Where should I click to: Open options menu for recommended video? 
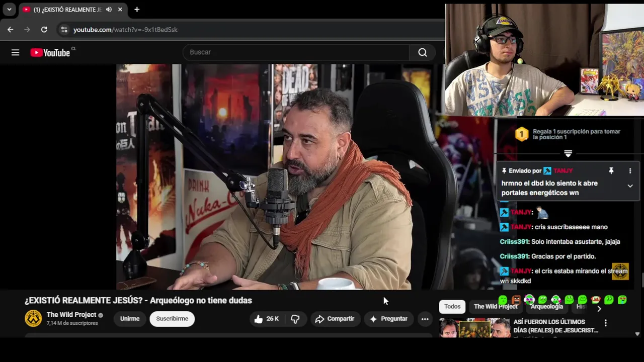tap(605, 323)
